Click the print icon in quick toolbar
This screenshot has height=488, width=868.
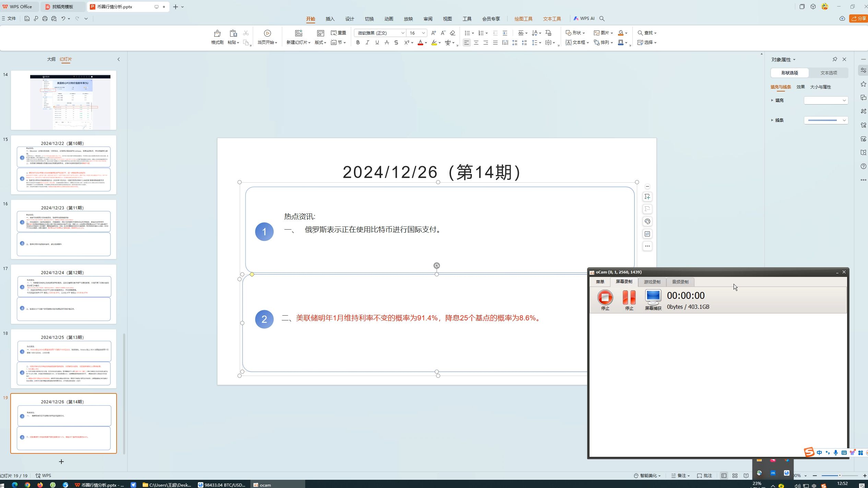point(45,19)
